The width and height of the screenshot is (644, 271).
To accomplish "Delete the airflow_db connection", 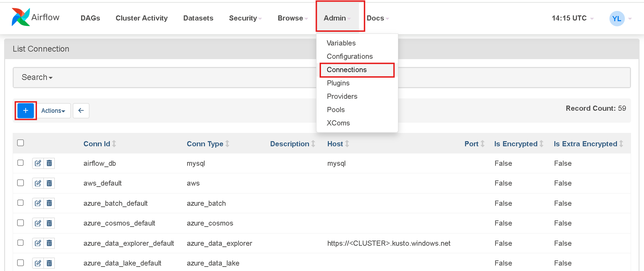I will [x=49, y=163].
